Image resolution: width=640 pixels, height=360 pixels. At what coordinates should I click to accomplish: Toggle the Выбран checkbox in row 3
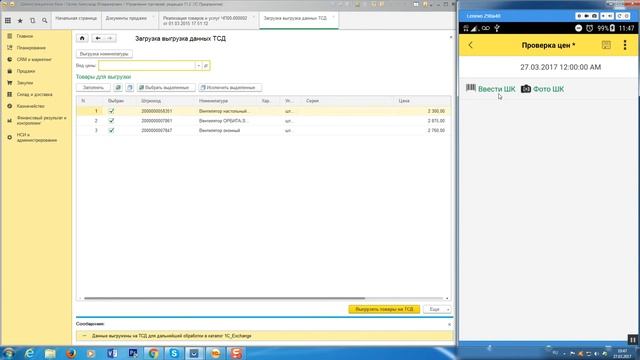click(x=111, y=131)
